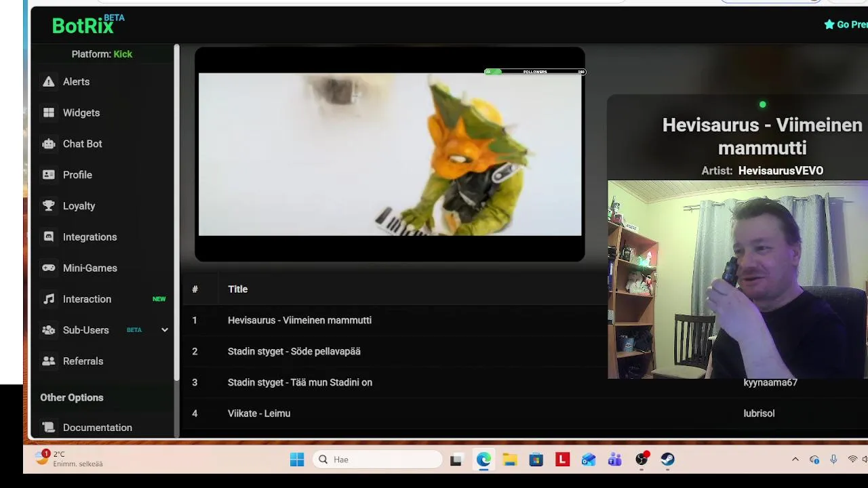Viewport: 868px width, 488px height.
Task: Click requester name kyynaama67
Action: 770,382
